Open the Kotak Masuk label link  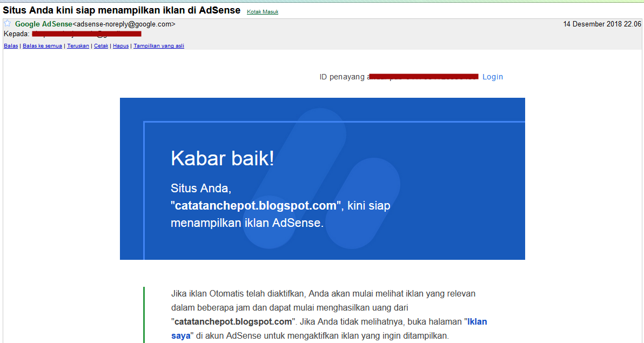point(263,12)
